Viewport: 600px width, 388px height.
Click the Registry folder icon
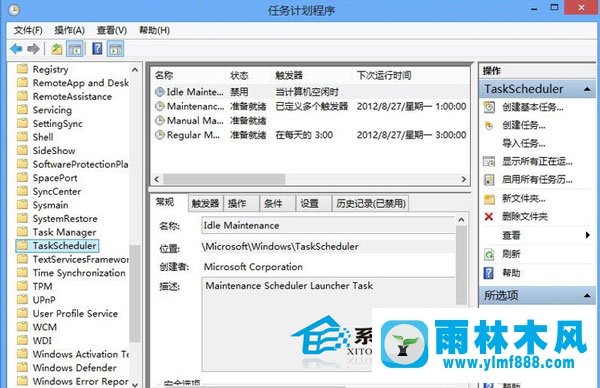tap(23, 69)
